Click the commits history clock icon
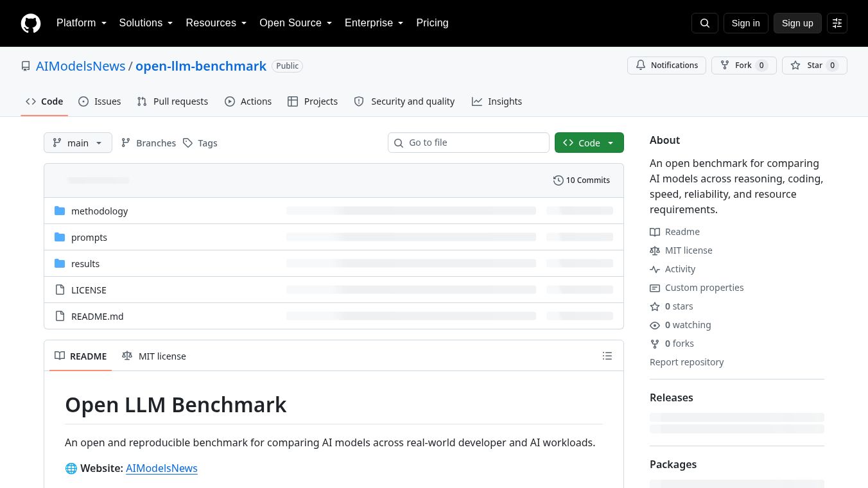The height and width of the screenshot is (488, 868). point(559,180)
